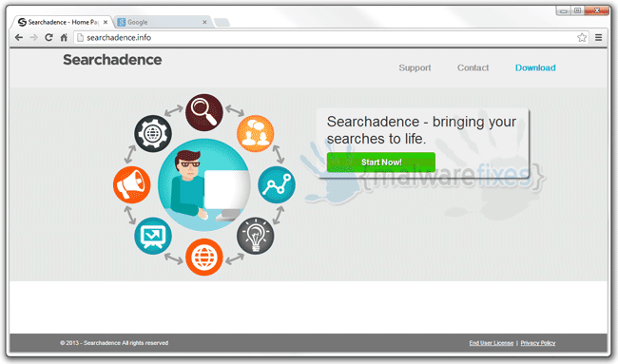Select the Searchadence Home Page tab
The image size is (618, 364).
pos(63,23)
